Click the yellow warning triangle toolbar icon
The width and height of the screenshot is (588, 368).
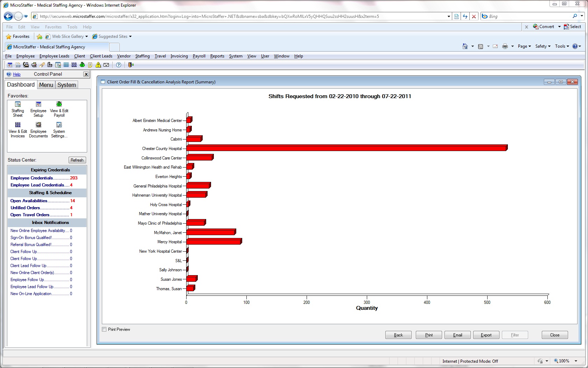[98, 65]
